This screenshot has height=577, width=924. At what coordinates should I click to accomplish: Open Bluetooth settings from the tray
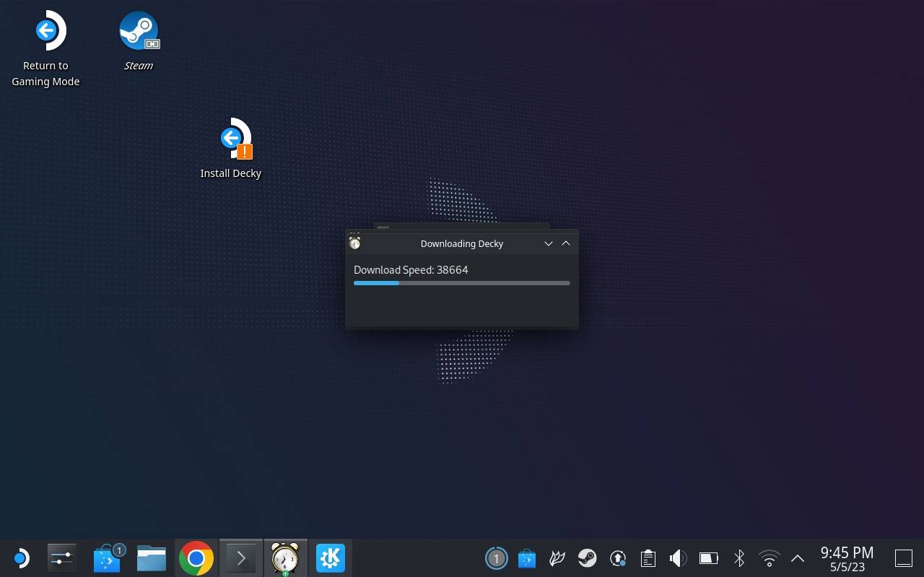739,558
